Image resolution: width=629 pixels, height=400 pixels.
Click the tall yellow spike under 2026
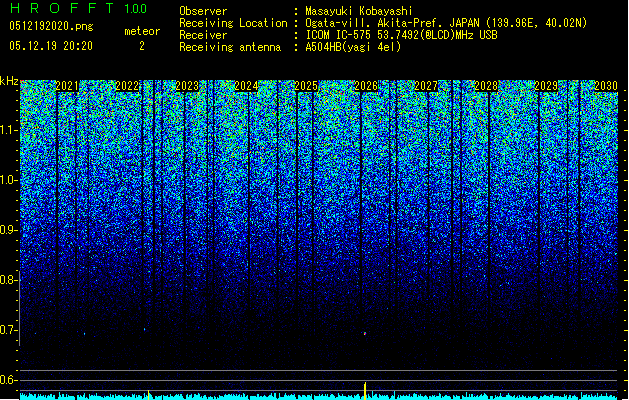(365, 391)
